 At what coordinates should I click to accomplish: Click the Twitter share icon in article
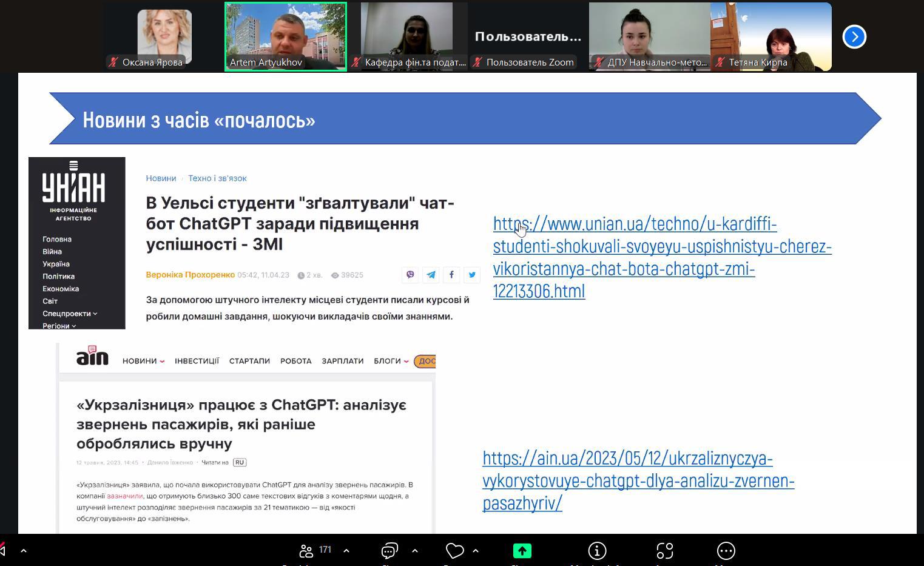(472, 275)
